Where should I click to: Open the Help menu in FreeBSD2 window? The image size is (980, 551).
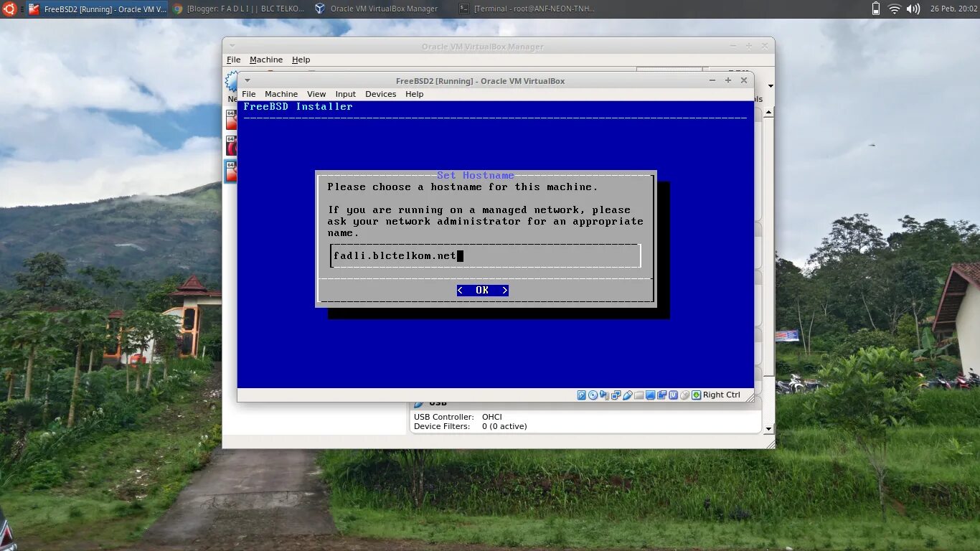click(x=414, y=94)
